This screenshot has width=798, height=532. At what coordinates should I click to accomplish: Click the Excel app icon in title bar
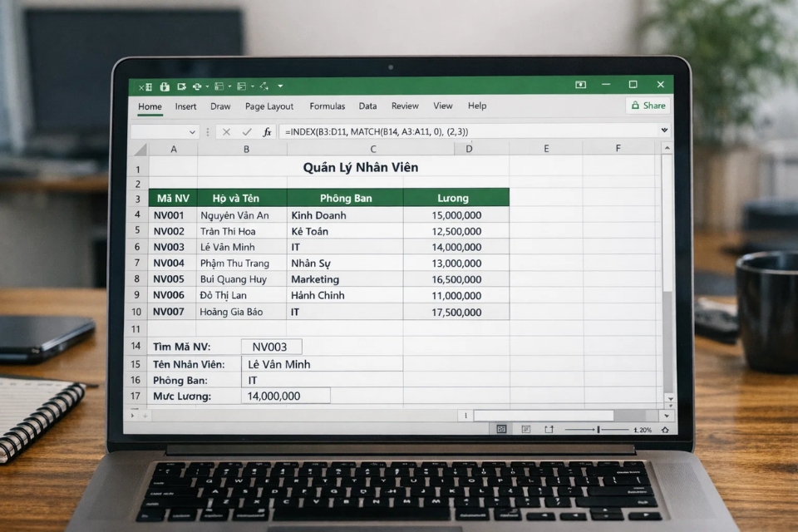(x=145, y=87)
